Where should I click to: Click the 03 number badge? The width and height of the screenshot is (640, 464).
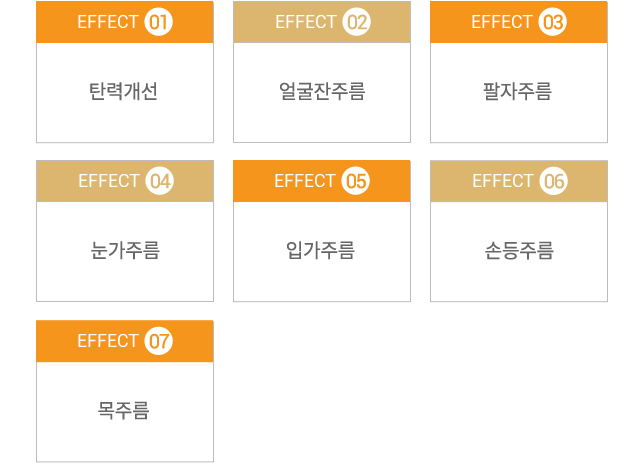coord(552,22)
